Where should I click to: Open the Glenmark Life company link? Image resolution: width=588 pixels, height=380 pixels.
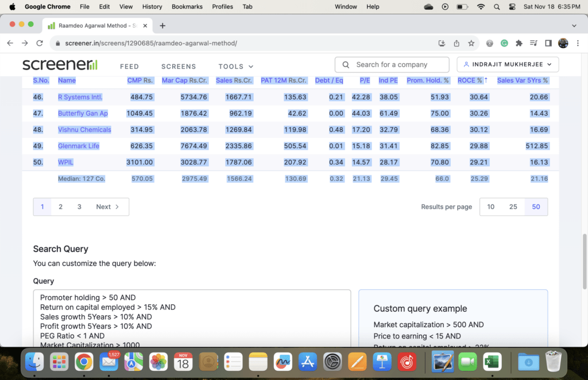78,146
